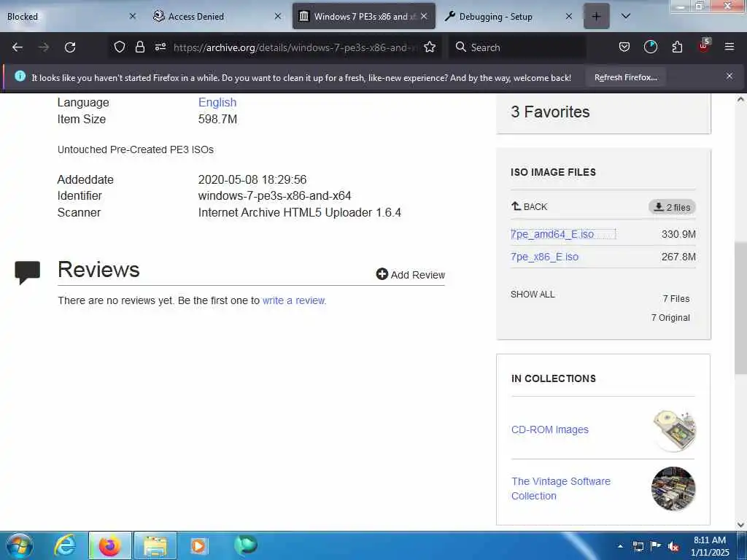Open the 7 Original link
Image resolution: width=747 pixels, height=560 pixels.
670,318
